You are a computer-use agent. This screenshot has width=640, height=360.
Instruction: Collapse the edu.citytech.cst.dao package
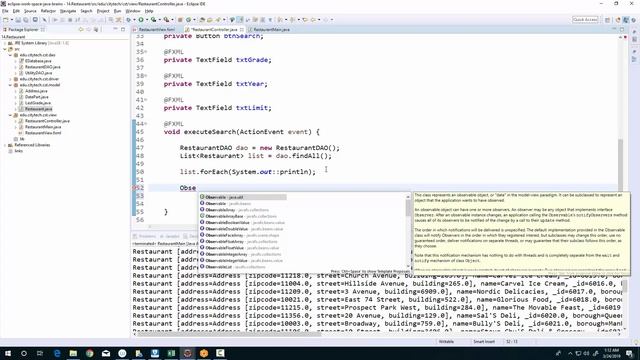pos(10,55)
